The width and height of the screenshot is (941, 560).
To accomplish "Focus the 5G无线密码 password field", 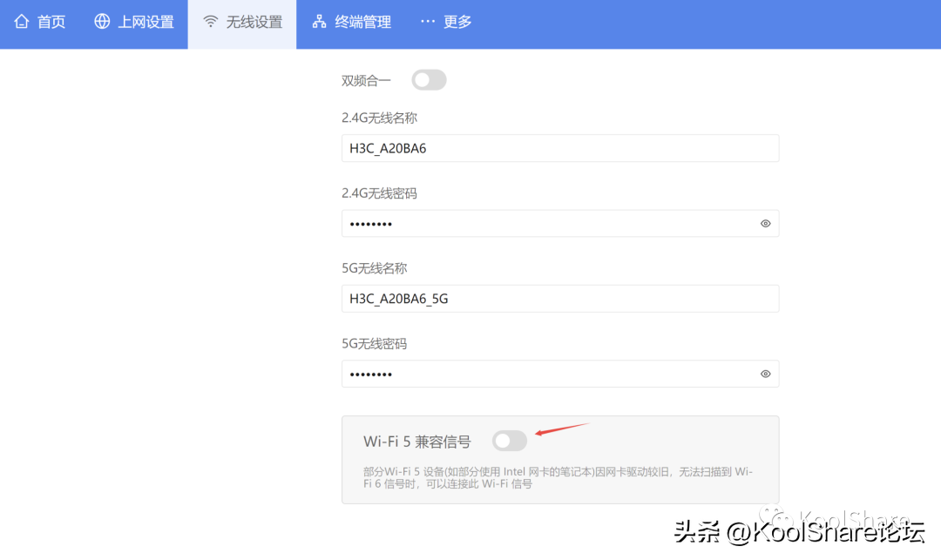I will point(560,374).
